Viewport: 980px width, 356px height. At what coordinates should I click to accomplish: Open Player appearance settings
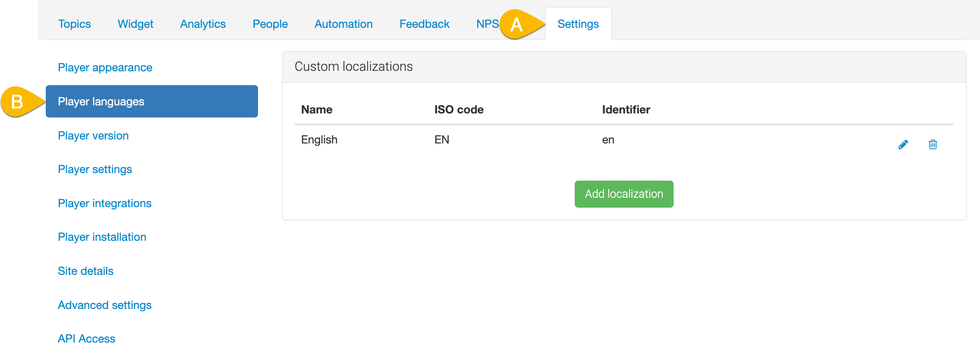pos(105,67)
